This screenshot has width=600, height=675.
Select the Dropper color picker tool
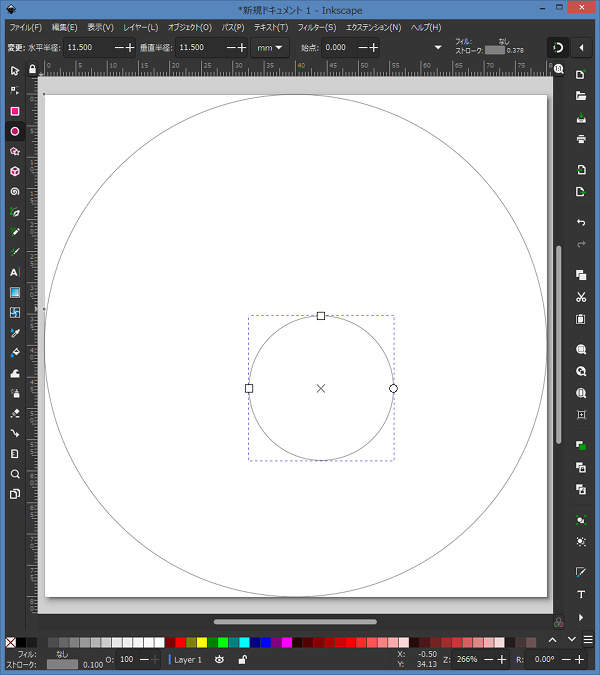[15, 333]
